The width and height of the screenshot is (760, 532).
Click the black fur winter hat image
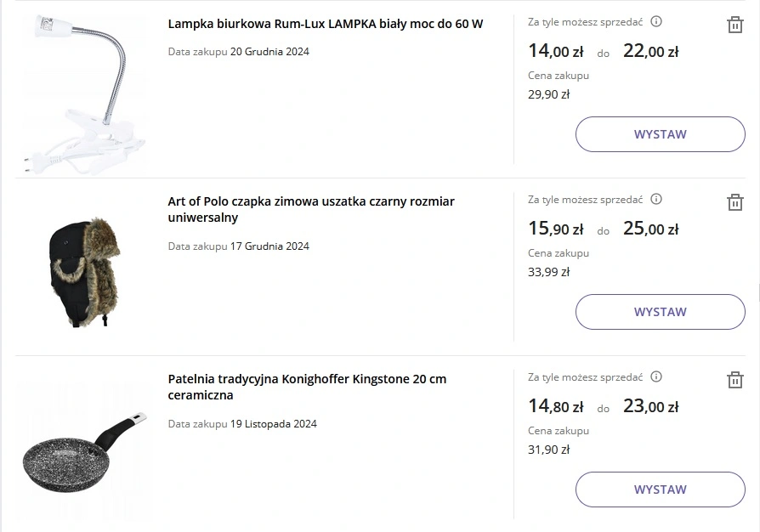click(83, 272)
